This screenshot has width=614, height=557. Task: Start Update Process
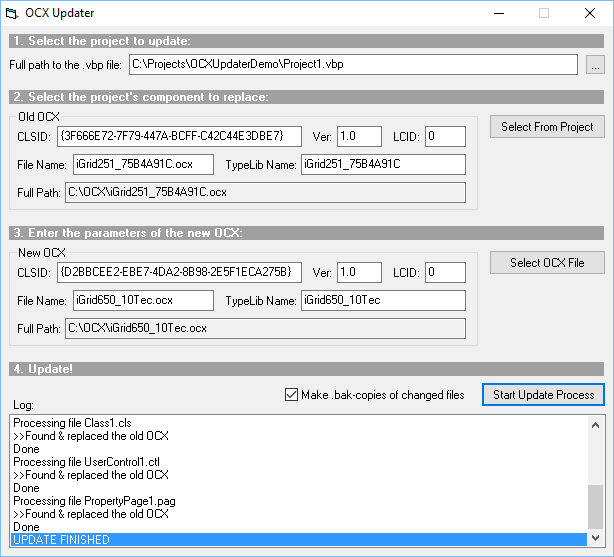pos(543,395)
